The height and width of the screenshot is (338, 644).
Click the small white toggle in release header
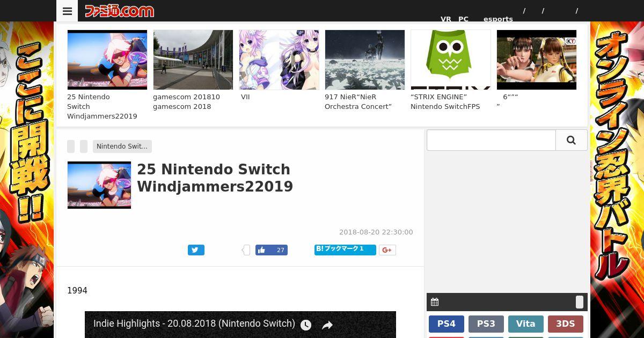(580, 302)
